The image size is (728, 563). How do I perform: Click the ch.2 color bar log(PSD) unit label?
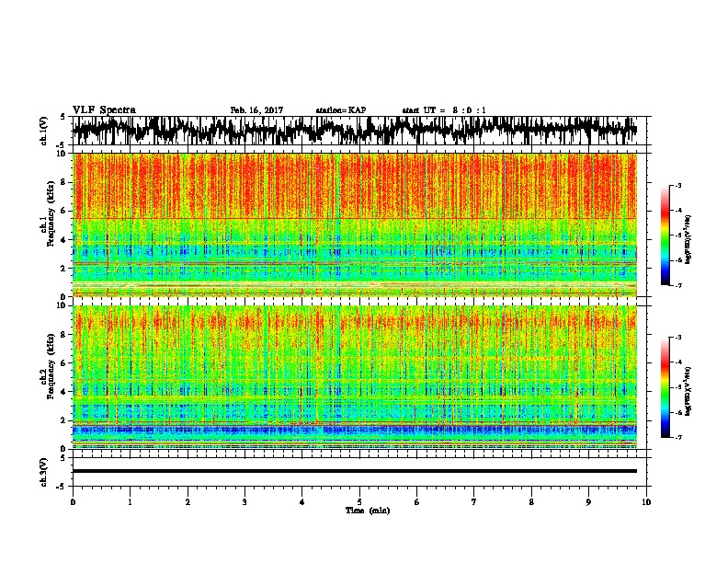pyautogui.click(x=688, y=391)
